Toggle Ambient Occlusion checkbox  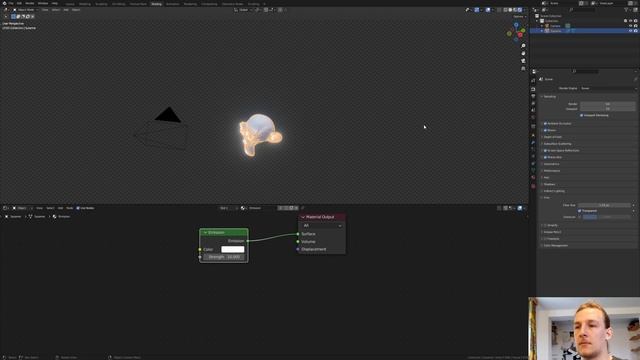tap(545, 123)
